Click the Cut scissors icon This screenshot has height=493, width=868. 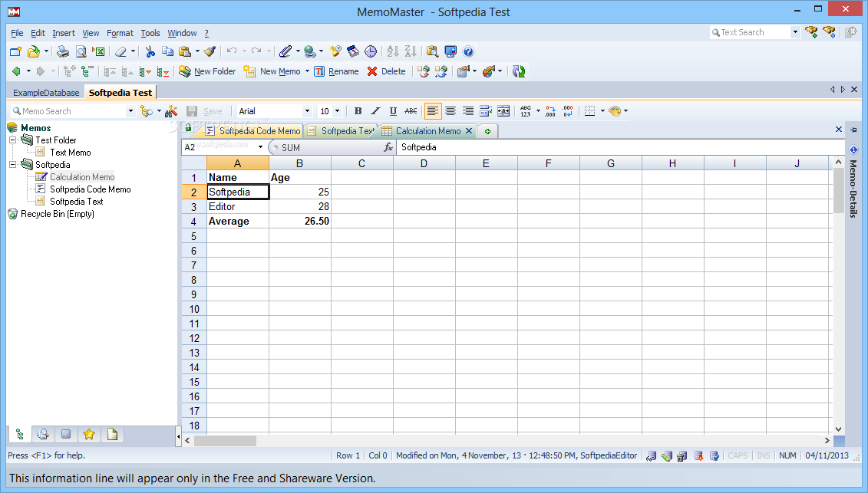pos(150,51)
